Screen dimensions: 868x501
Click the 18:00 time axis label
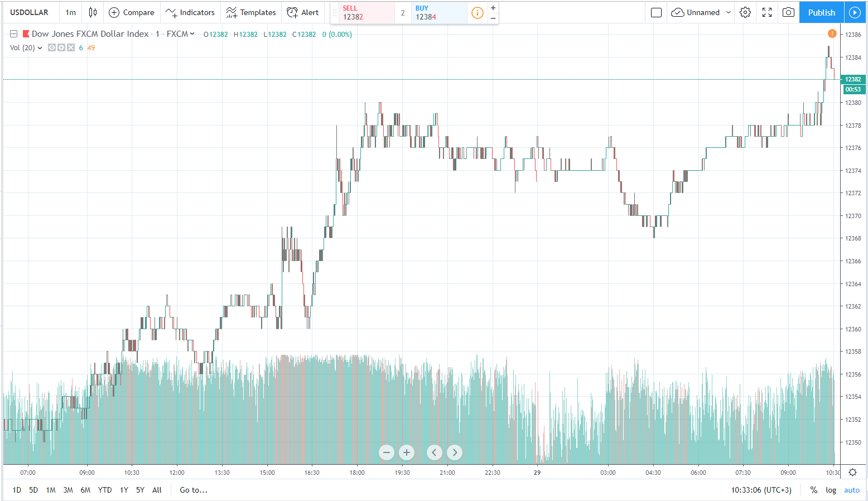(x=357, y=473)
